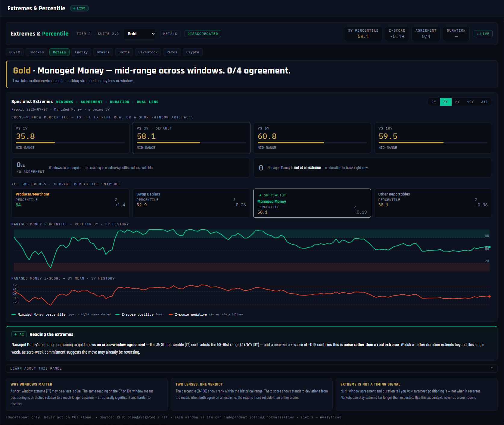Click the z-score chart end-point marker
This screenshot has height=425, width=504.
[490, 296]
